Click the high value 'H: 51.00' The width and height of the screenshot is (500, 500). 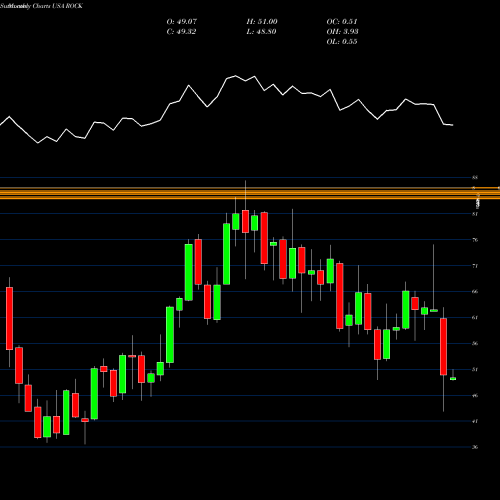262,22
